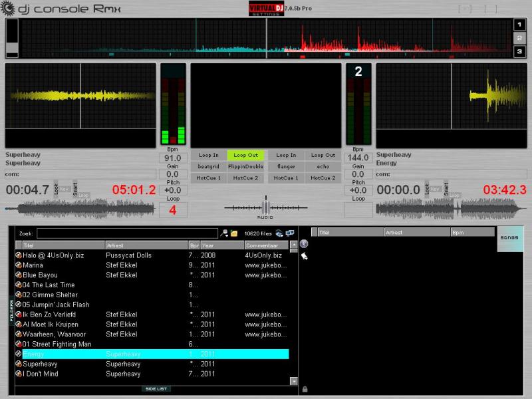Toggle the active left Loop Out button
This screenshot has width=532, height=399.
[x=245, y=155]
